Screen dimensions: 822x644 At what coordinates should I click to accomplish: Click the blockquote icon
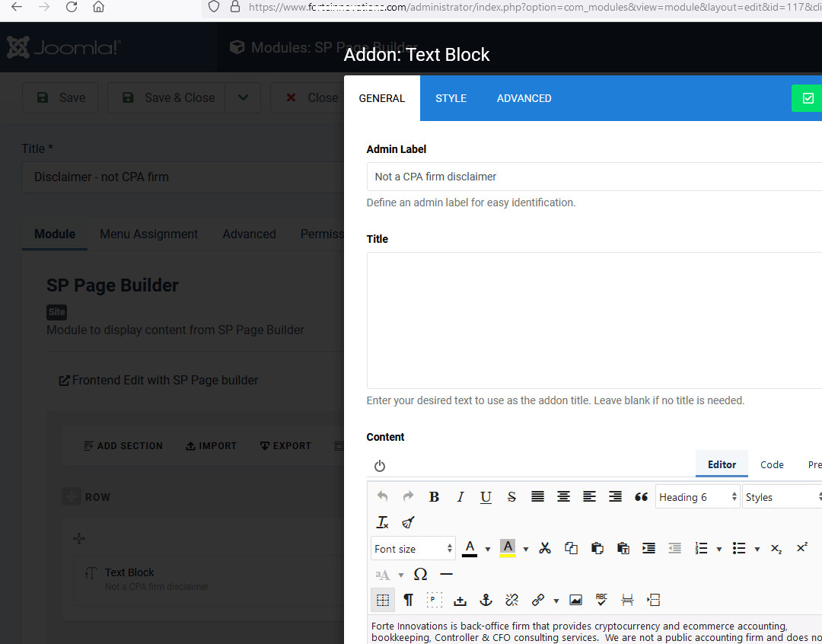(x=641, y=497)
